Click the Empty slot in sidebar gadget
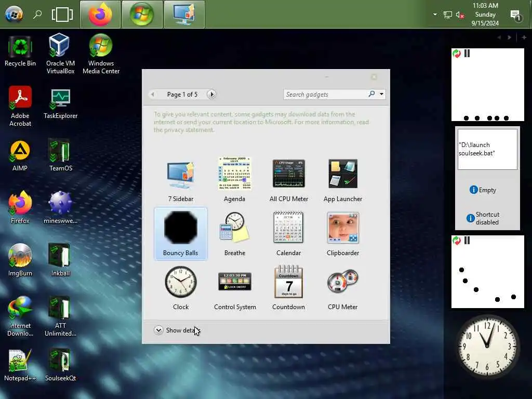 pyautogui.click(x=483, y=190)
